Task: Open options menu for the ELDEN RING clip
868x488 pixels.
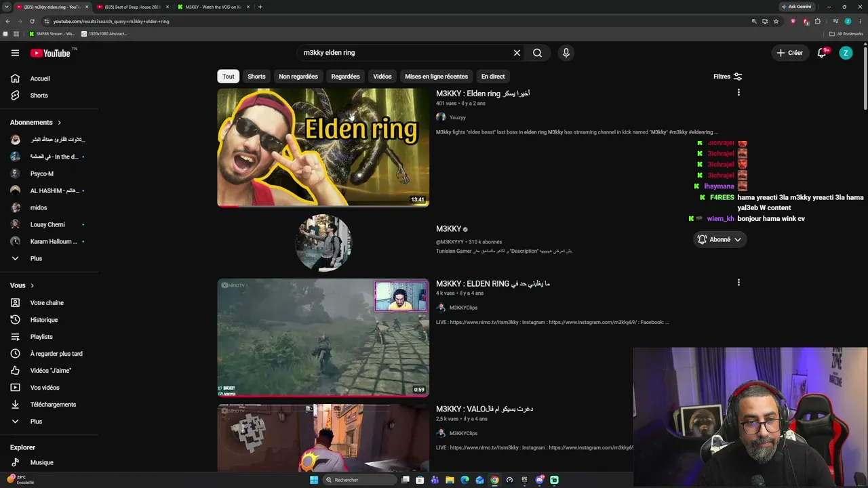Action: 738,283
